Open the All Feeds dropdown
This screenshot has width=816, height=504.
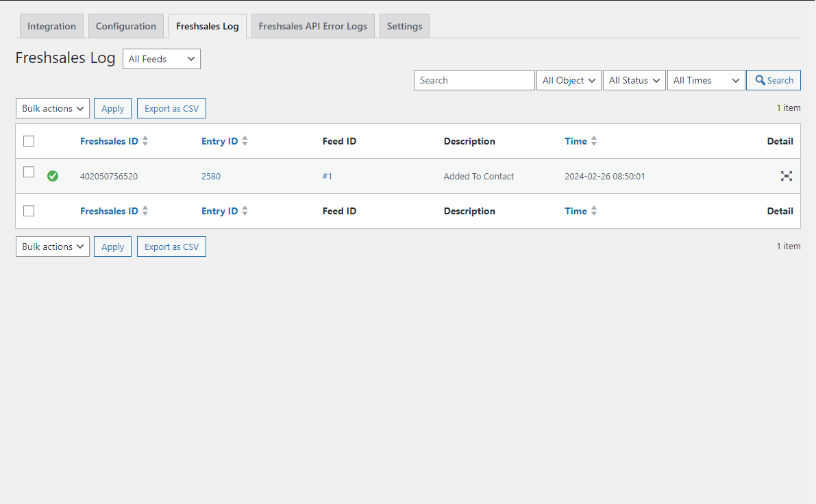161,59
